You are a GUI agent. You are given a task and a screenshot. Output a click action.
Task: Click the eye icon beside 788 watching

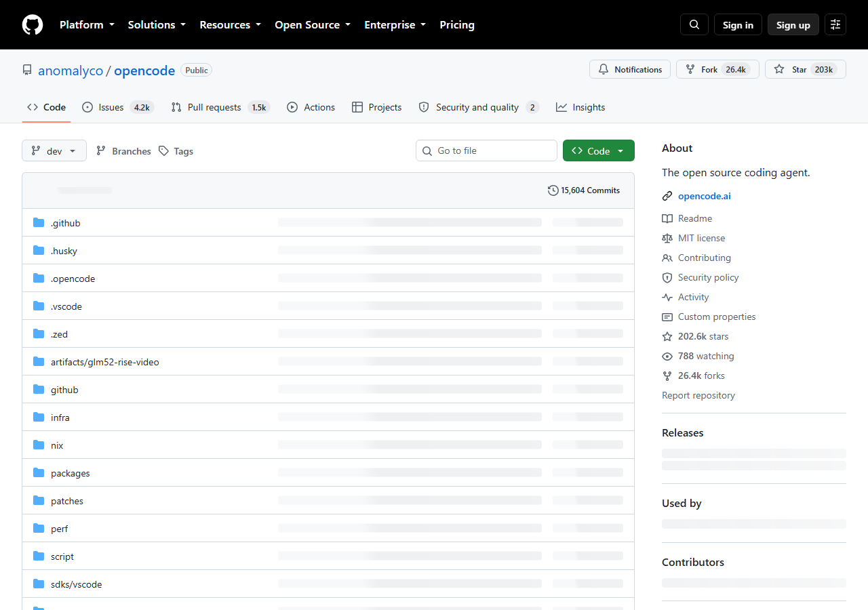point(667,356)
